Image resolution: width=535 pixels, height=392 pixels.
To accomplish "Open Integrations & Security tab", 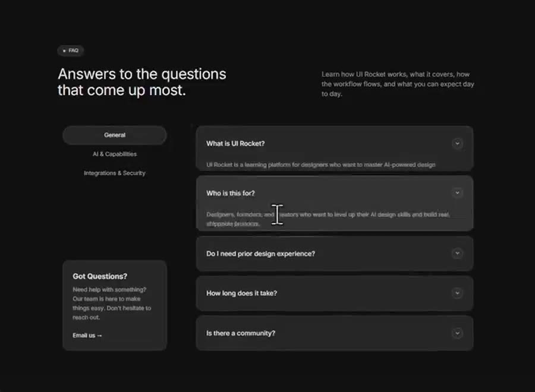I will click(x=115, y=173).
